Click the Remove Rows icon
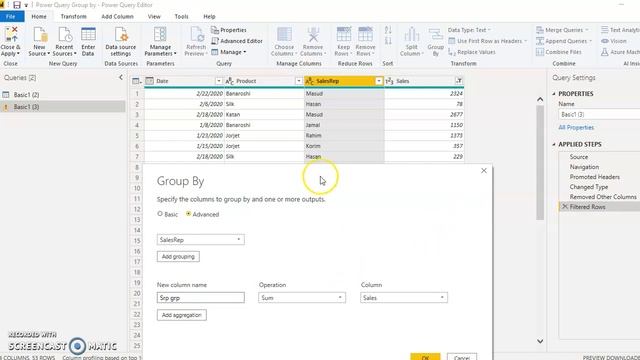Image resolution: width=640 pixels, height=360 pixels. (x=365, y=42)
